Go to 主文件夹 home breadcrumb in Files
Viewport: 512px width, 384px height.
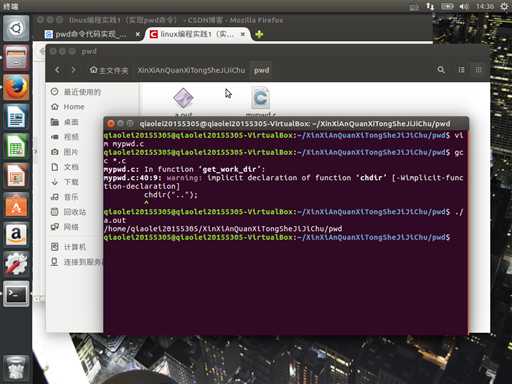click(x=109, y=70)
